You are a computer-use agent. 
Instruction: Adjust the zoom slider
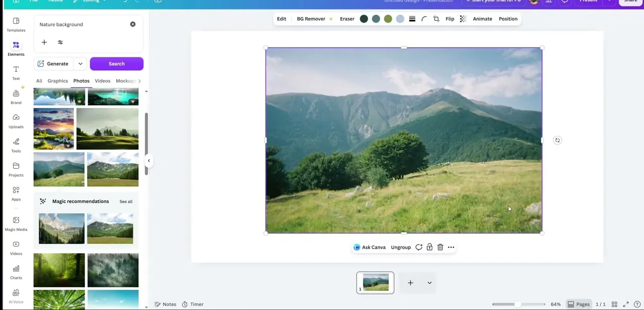coord(519,304)
